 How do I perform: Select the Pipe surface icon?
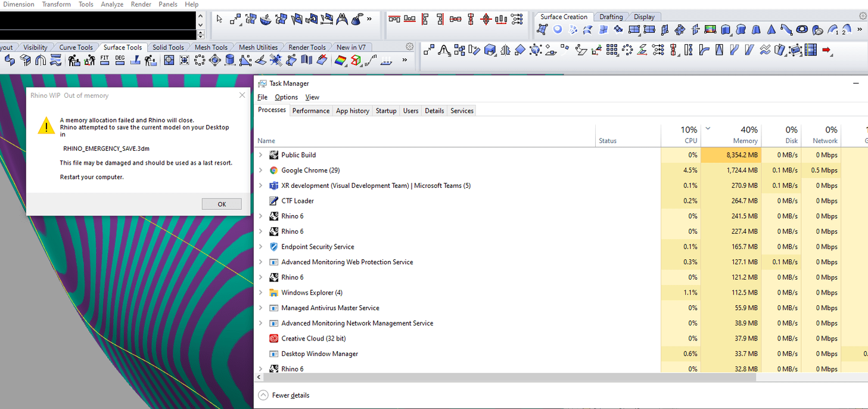(x=786, y=29)
